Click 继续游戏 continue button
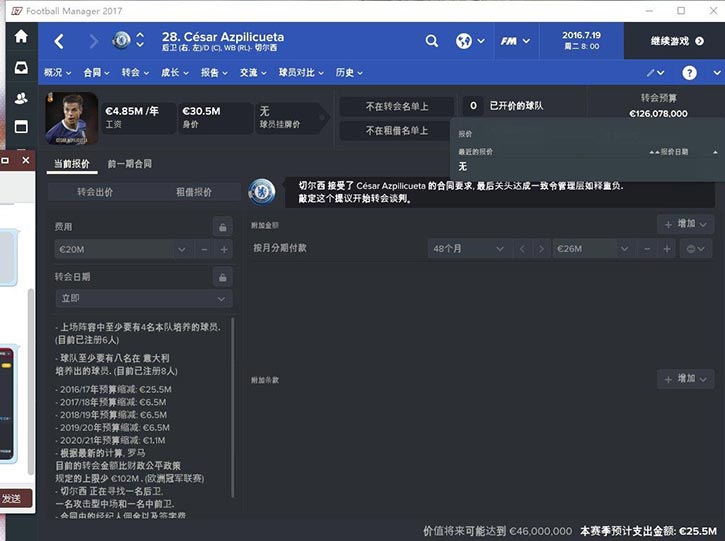This screenshot has height=541, width=725. coord(676,41)
